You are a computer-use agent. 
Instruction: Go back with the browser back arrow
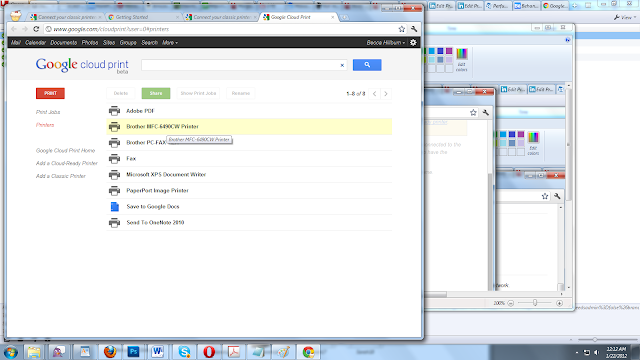coord(14,29)
